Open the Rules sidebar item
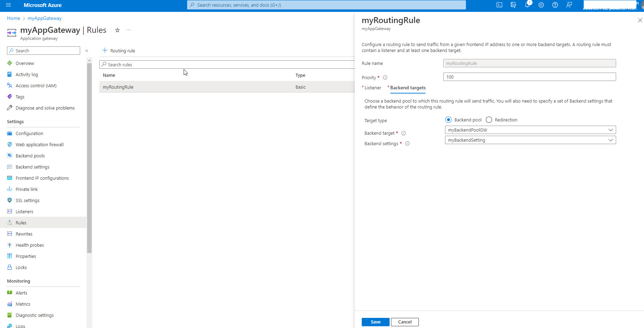 point(43,223)
